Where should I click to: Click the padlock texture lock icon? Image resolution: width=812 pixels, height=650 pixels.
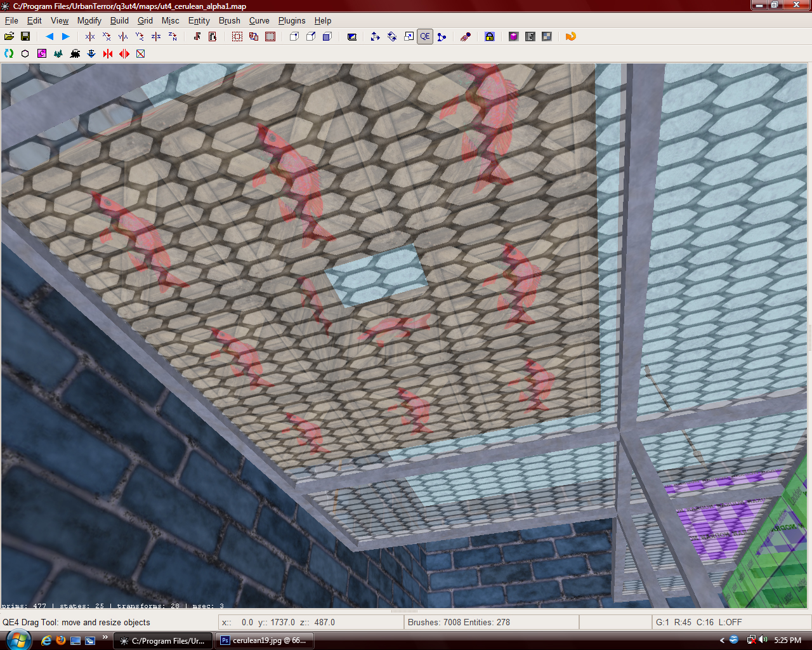click(490, 37)
